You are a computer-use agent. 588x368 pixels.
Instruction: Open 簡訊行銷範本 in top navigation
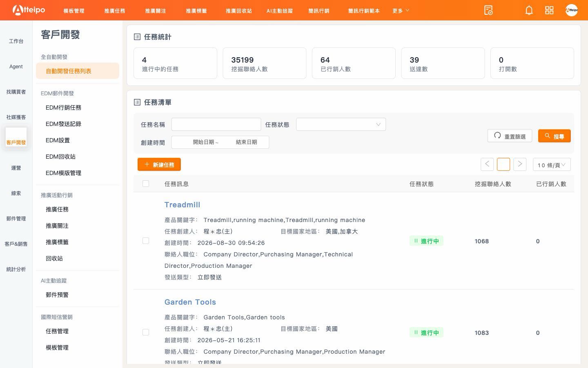(364, 11)
